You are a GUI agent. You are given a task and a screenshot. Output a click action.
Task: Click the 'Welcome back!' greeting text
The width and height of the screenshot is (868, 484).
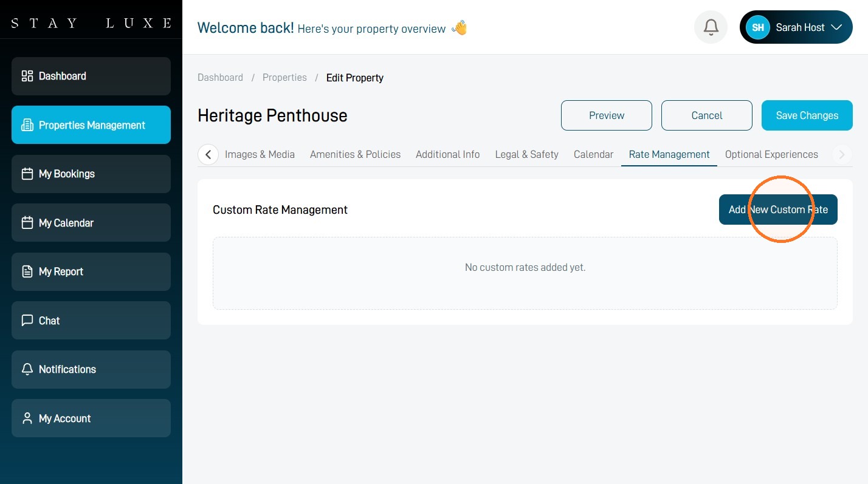click(246, 27)
